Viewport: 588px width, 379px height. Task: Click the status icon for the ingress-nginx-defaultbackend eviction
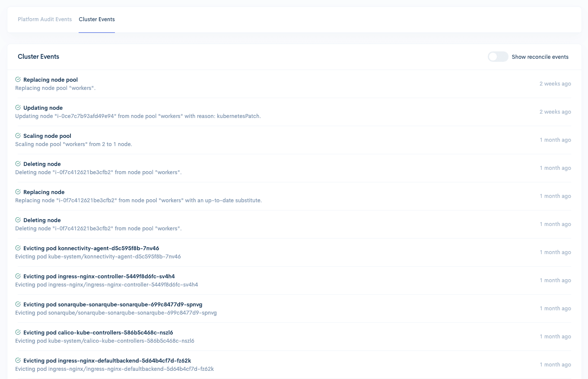(18, 360)
